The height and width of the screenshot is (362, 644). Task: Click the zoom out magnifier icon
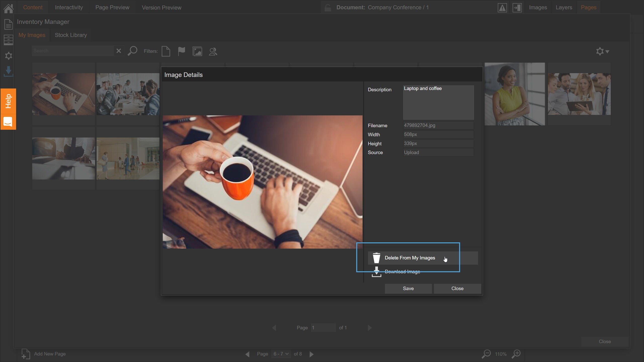coord(486,354)
